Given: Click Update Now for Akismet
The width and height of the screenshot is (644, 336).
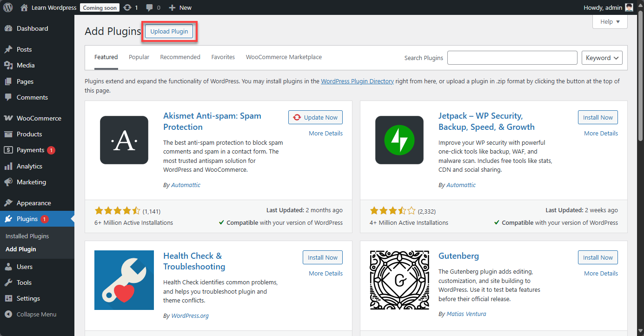Looking at the screenshot, I should click(315, 117).
